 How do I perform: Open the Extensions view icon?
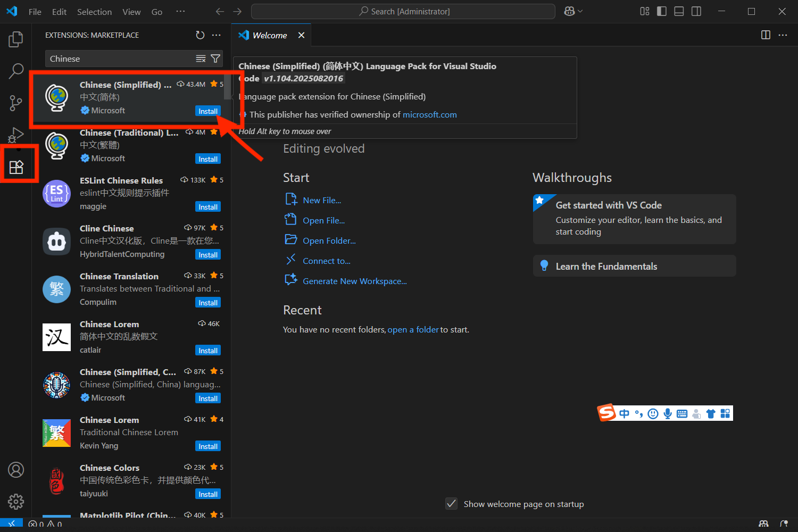pyautogui.click(x=16, y=167)
